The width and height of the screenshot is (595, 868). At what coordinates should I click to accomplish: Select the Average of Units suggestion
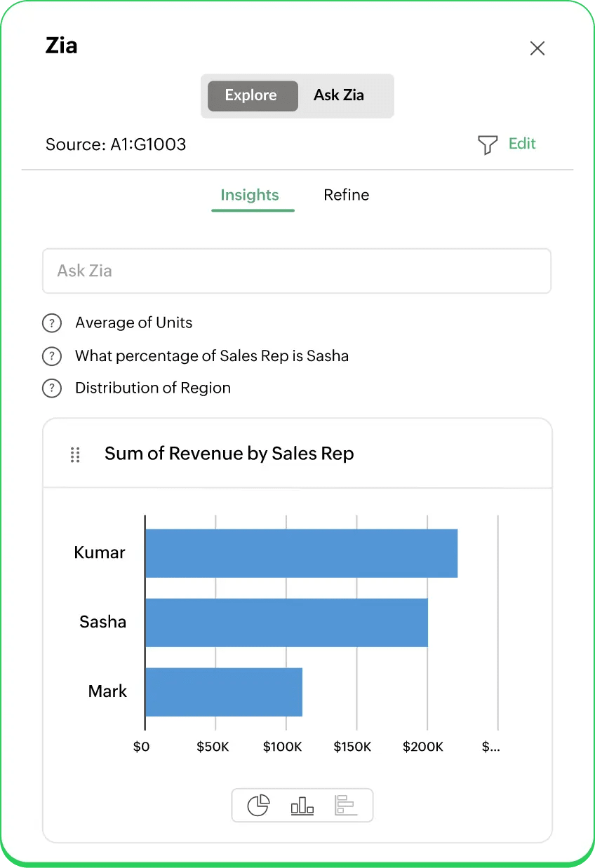[x=133, y=323]
